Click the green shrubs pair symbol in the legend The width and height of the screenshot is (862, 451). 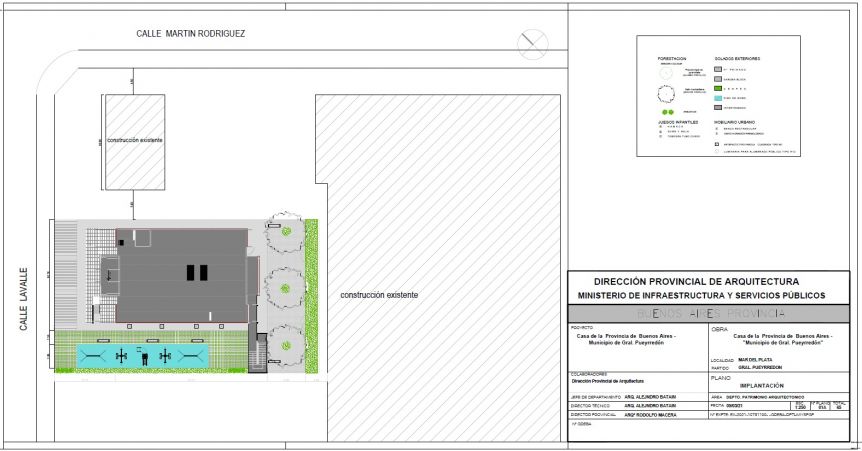(667, 112)
